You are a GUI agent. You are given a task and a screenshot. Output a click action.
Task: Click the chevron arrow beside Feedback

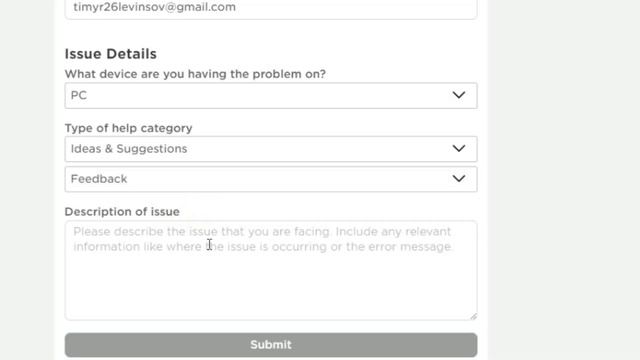(x=459, y=179)
